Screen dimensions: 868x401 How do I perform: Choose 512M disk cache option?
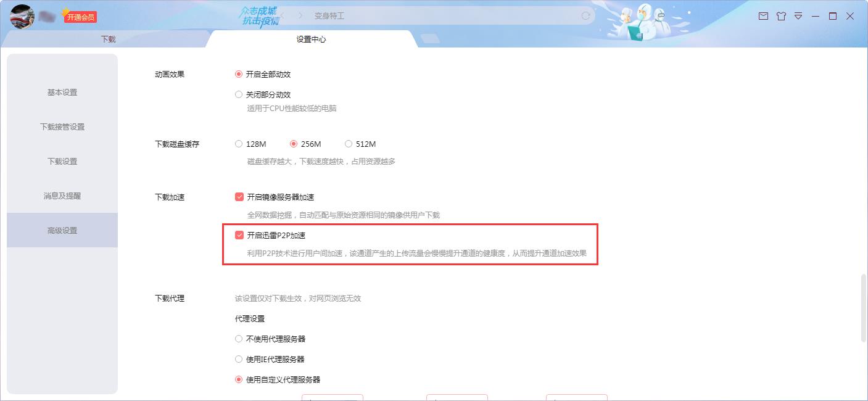pyautogui.click(x=349, y=144)
